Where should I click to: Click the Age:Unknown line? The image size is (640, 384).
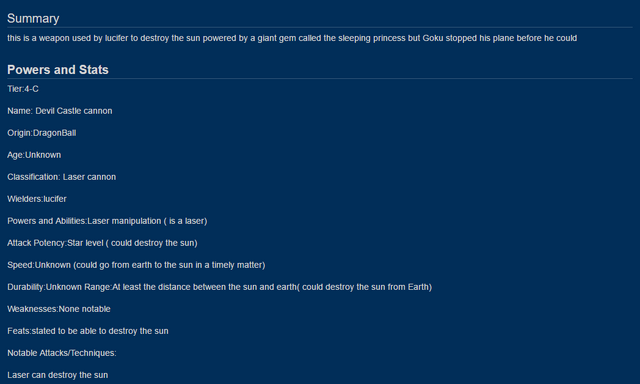point(34,155)
